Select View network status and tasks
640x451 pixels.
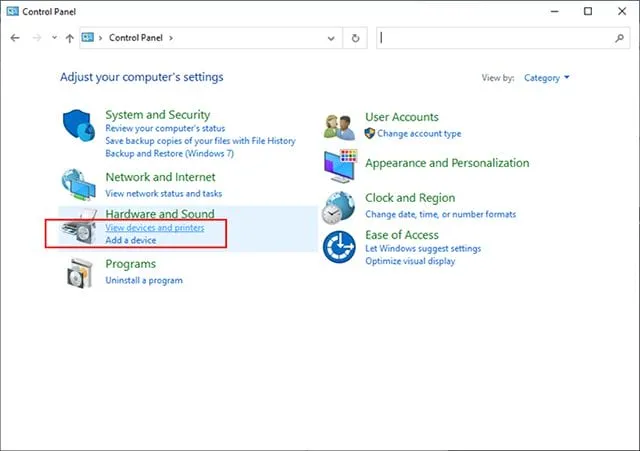[x=164, y=193]
